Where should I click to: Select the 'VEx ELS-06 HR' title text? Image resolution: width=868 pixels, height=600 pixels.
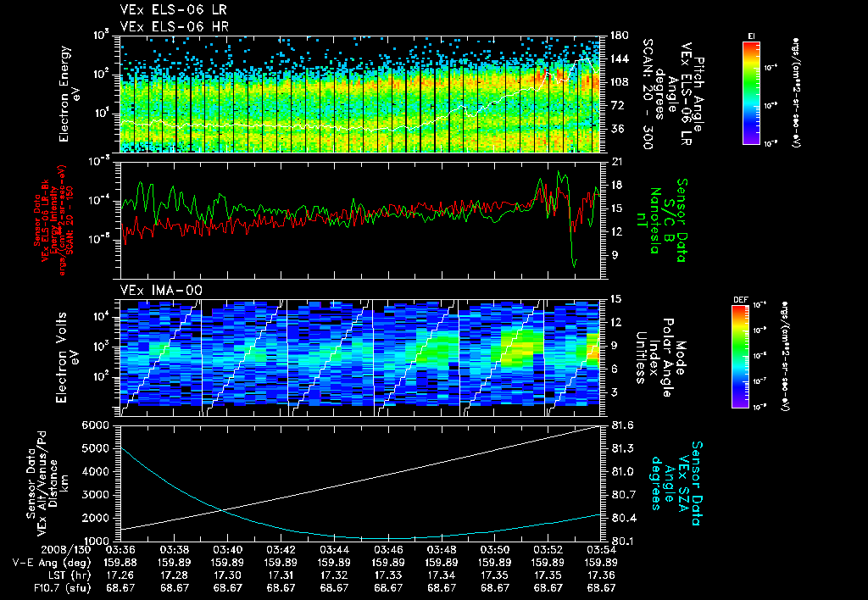click(175, 26)
